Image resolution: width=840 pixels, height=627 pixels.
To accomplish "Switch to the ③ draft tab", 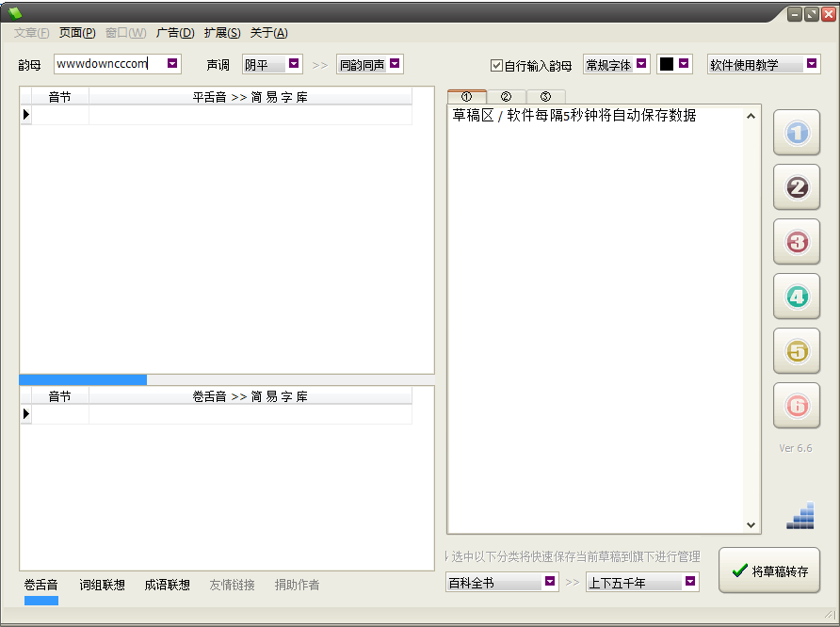I will click(x=544, y=96).
